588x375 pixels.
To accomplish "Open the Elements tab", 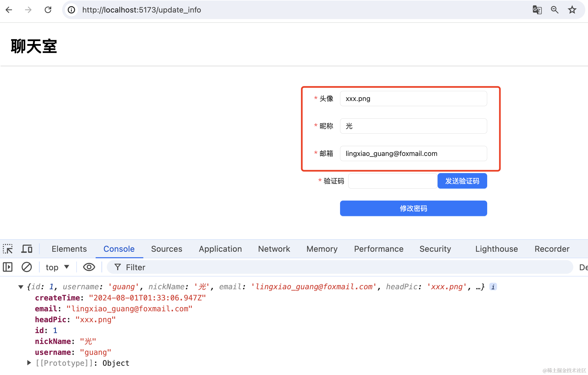I will click(x=69, y=249).
